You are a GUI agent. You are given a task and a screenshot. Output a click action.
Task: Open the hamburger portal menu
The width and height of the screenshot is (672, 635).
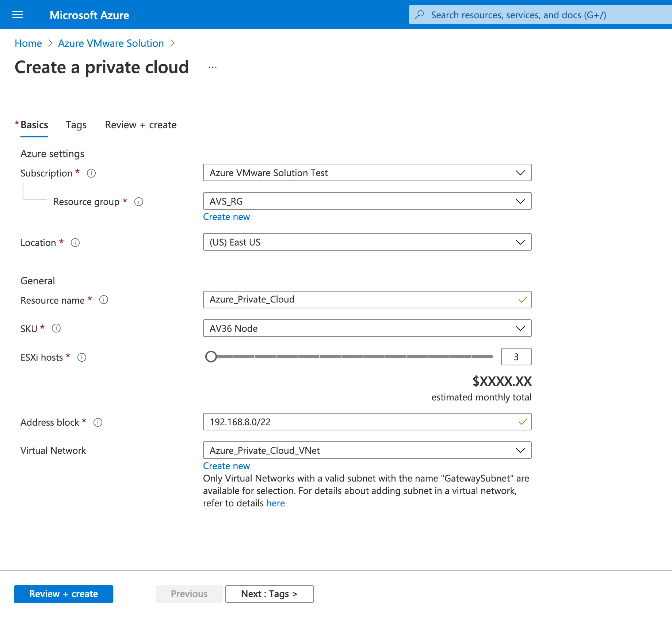pos(18,15)
